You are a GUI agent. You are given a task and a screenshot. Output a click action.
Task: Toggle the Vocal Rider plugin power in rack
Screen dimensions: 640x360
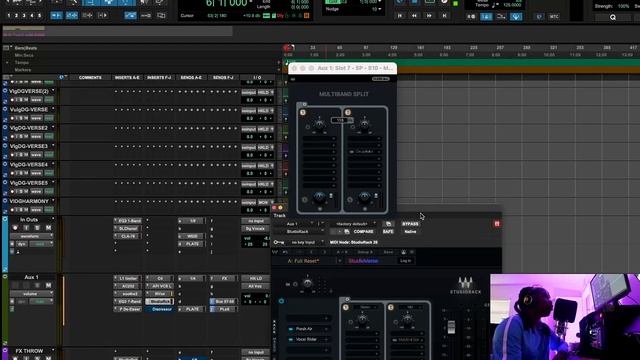[291, 339]
